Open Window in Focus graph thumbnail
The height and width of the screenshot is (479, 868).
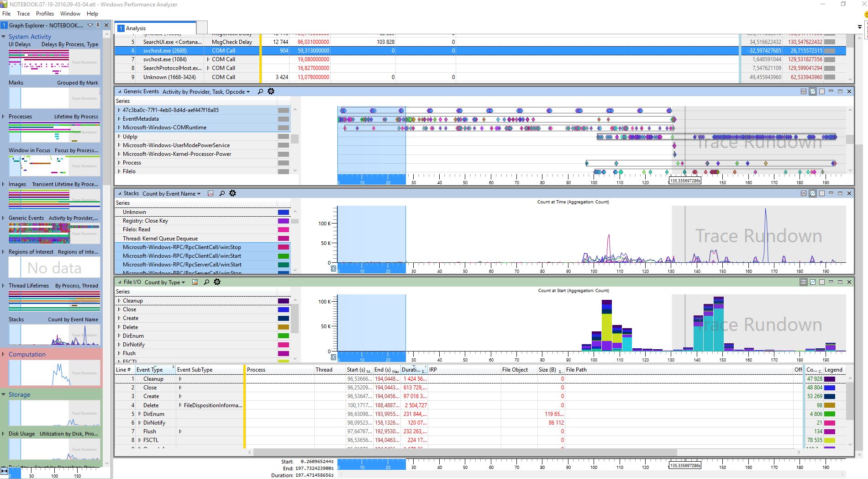54,166
